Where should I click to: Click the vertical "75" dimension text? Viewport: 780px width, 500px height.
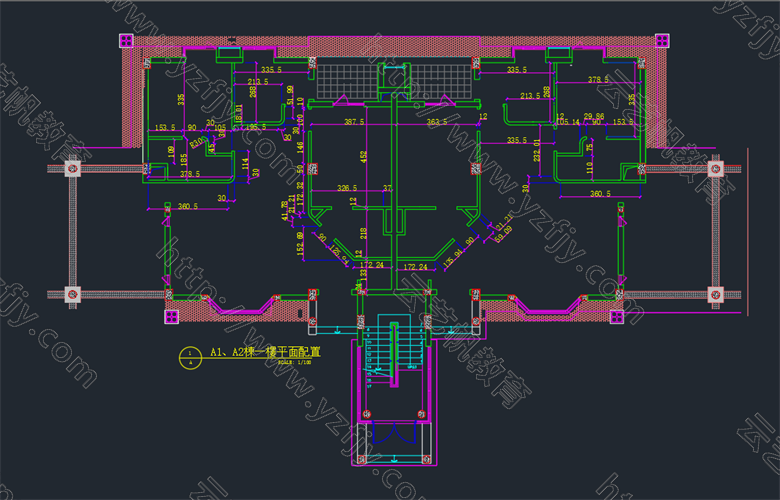pyautogui.click(x=589, y=148)
